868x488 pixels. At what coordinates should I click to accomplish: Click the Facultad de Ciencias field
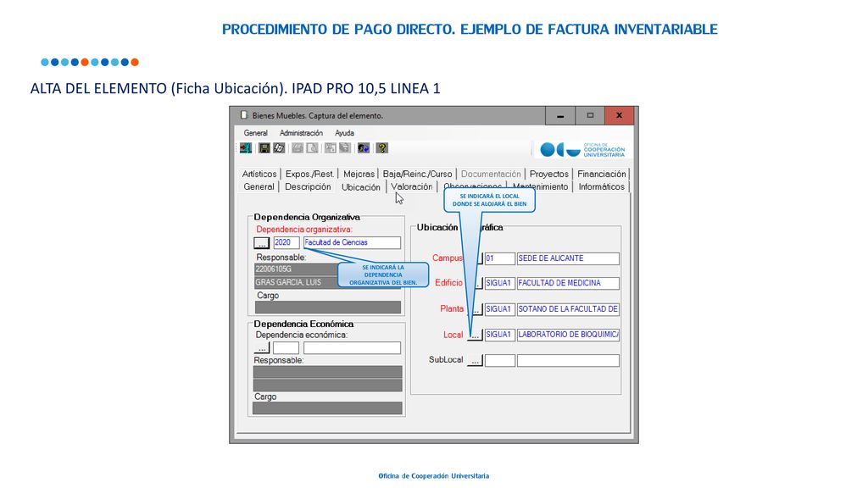click(352, 242)
